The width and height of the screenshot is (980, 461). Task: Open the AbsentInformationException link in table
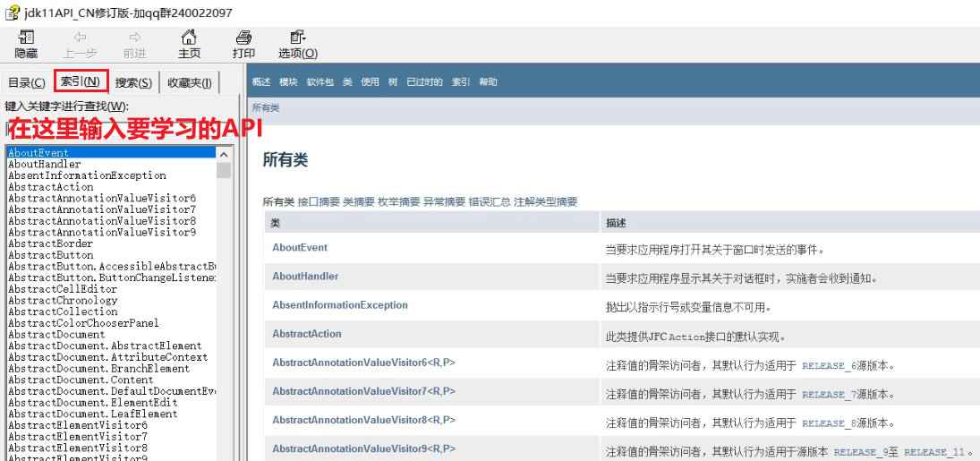pos(340,305)
